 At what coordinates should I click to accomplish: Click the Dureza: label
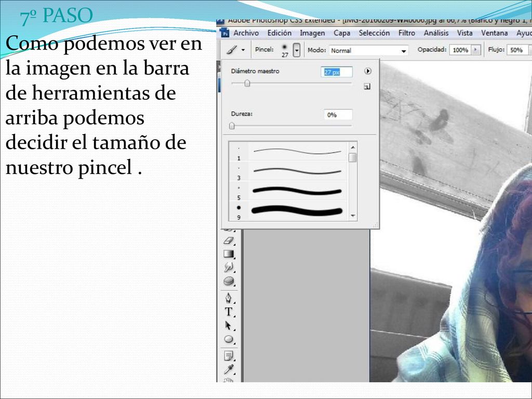[x=242, y=114]
